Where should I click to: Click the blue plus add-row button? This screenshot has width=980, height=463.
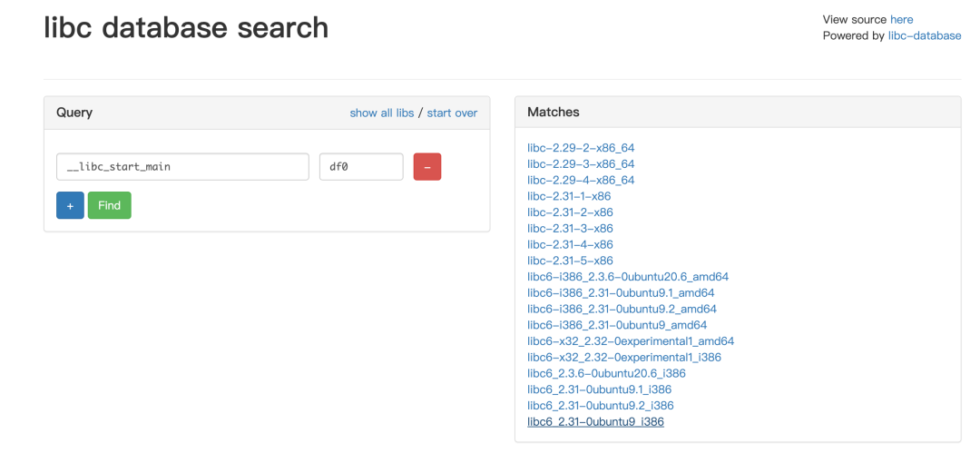(x=70, y=205)
